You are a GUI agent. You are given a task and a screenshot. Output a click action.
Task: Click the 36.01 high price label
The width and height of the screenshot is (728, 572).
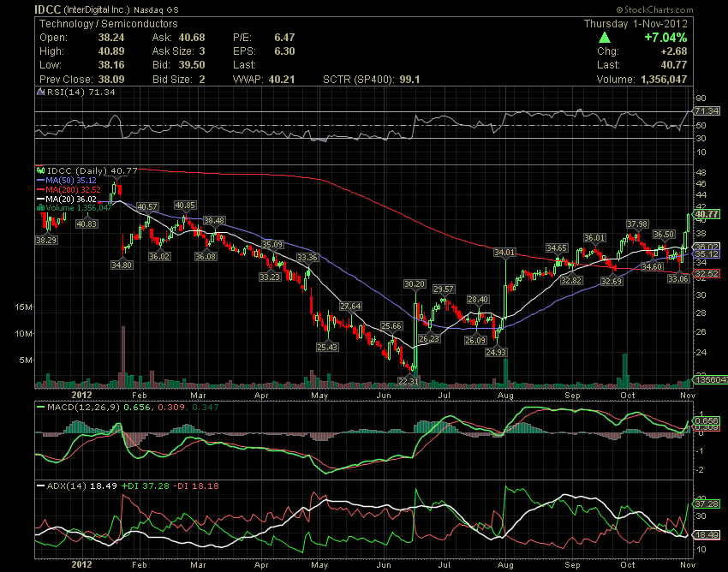(594, 238)
